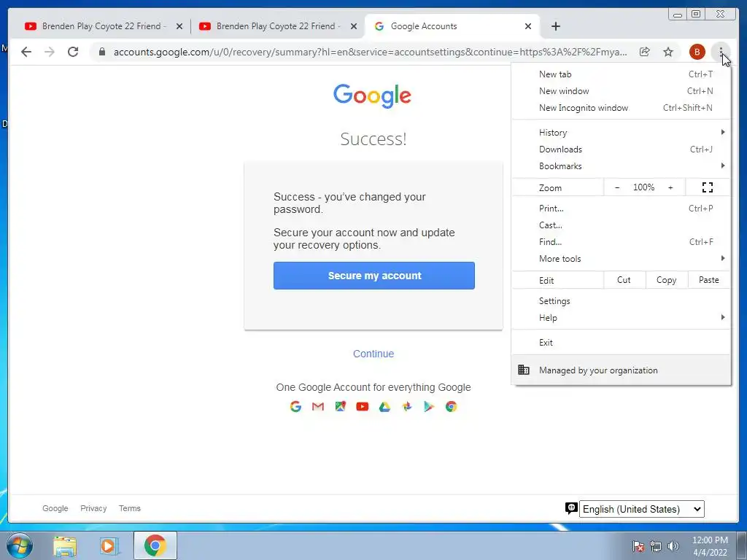Click the address bar URL field
Viewport: 747px width, 560px height.
tap(370, 52)
